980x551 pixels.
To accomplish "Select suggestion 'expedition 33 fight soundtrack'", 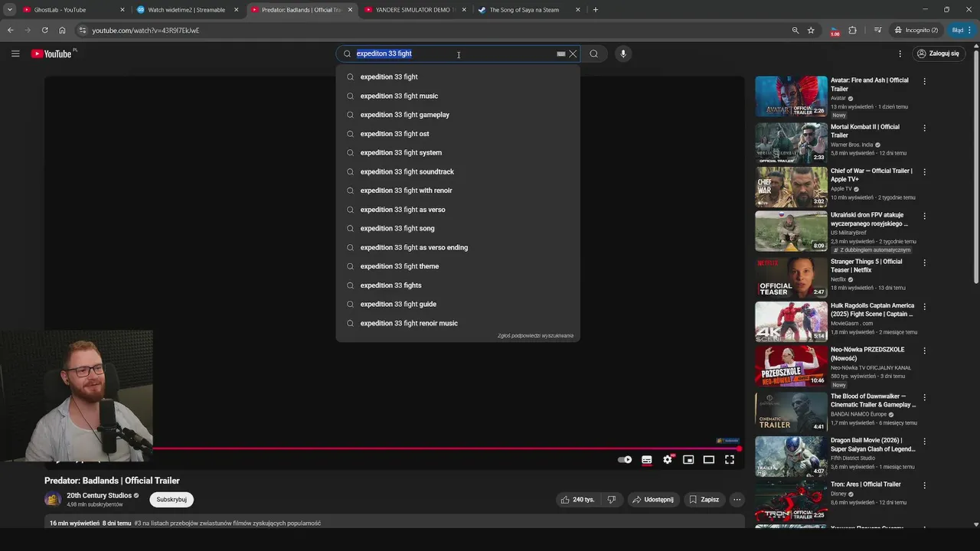I will (x=458, y=171).
